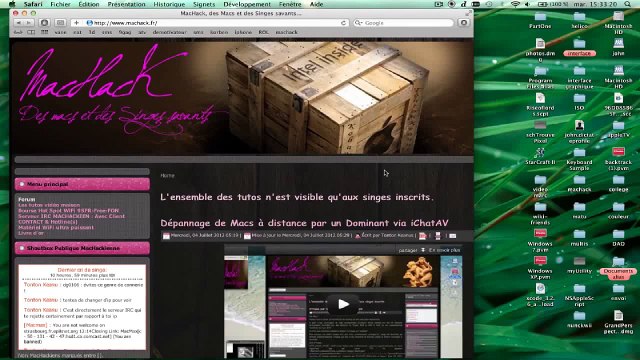Click the plus add-bookmark button beside address bar
This screenshot has width=640, height=360.
click(76, 23)
